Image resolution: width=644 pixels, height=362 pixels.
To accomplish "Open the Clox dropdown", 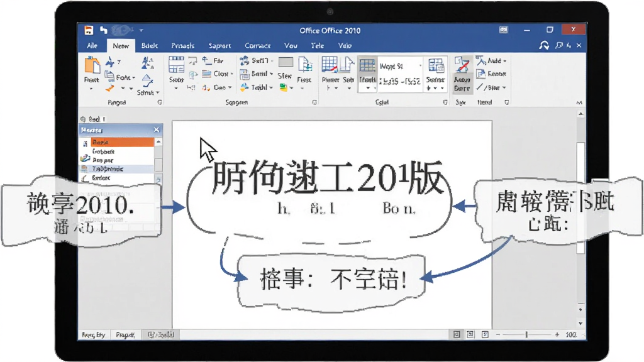I will pos(231,74).
